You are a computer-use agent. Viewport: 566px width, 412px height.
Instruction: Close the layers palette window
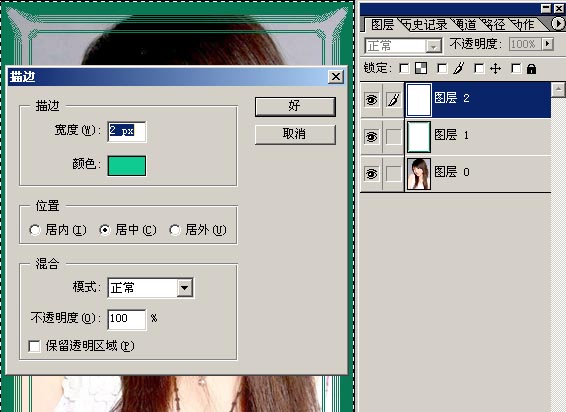click(x=559, y=8)
